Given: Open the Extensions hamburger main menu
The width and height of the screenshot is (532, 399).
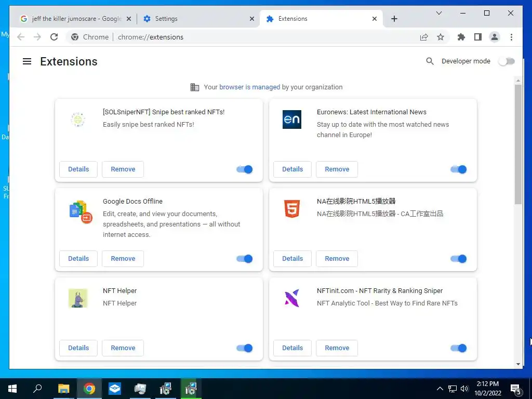Looking at the screenshot, I should [x=27, y=61].
